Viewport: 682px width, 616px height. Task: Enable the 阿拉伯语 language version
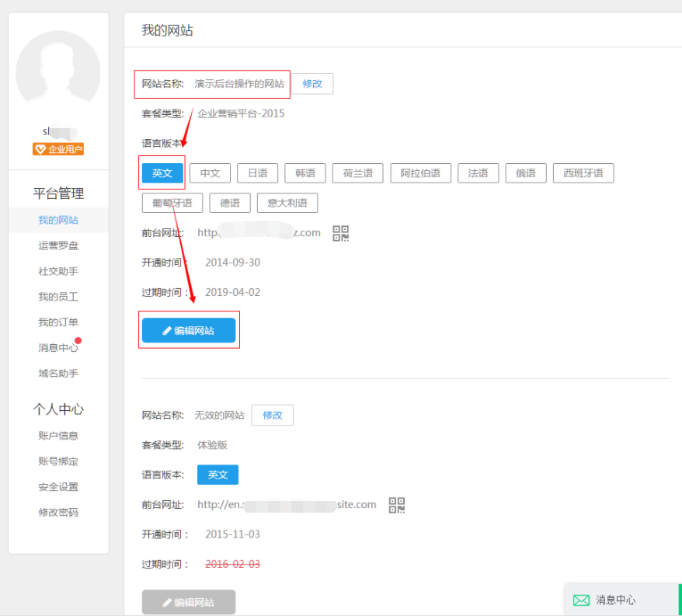tap(420, 172)
